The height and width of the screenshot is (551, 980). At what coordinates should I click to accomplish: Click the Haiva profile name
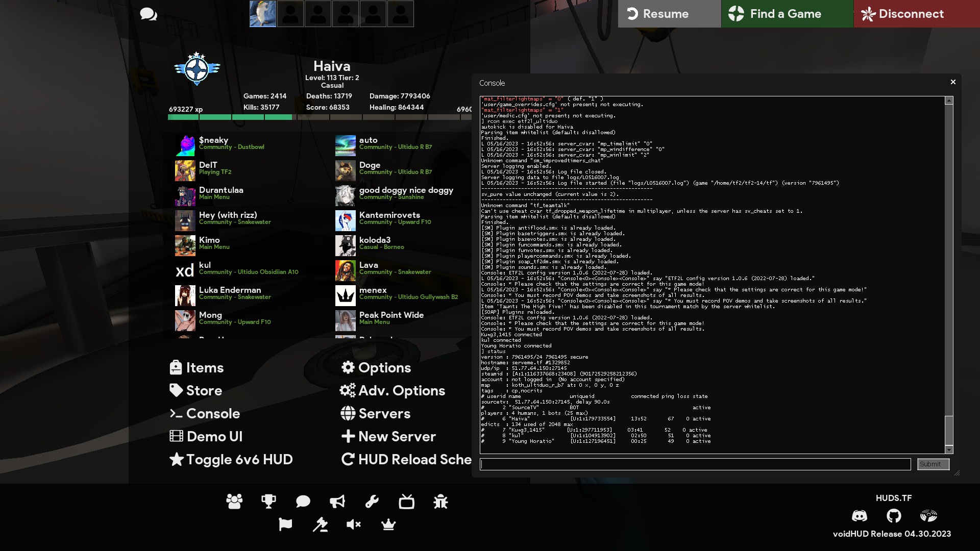click(332, 66)
